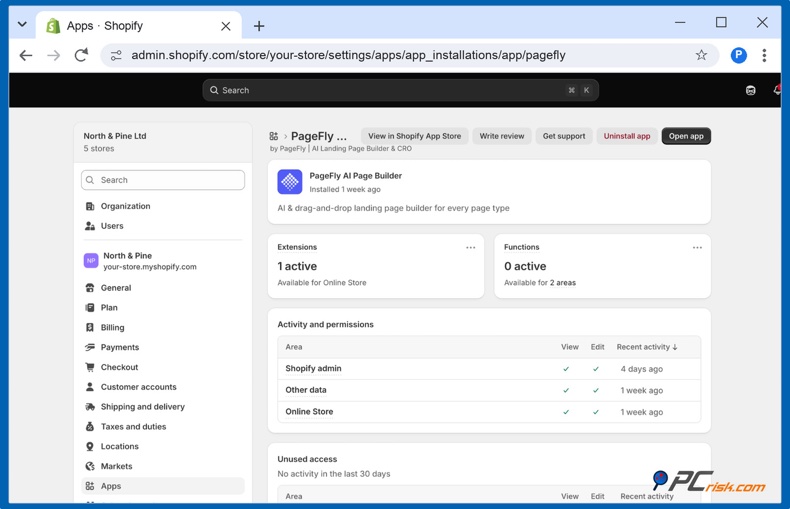The width and height of the screenshot is (790, 509).
Task: Open the Organization settings item
Action: point(163,206)
